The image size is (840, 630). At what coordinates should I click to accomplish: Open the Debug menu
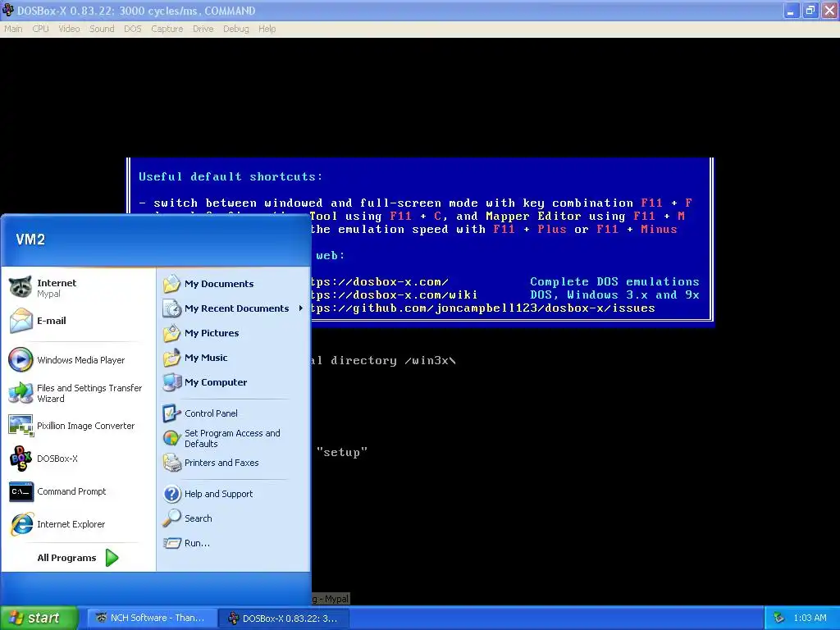point(236,29)
